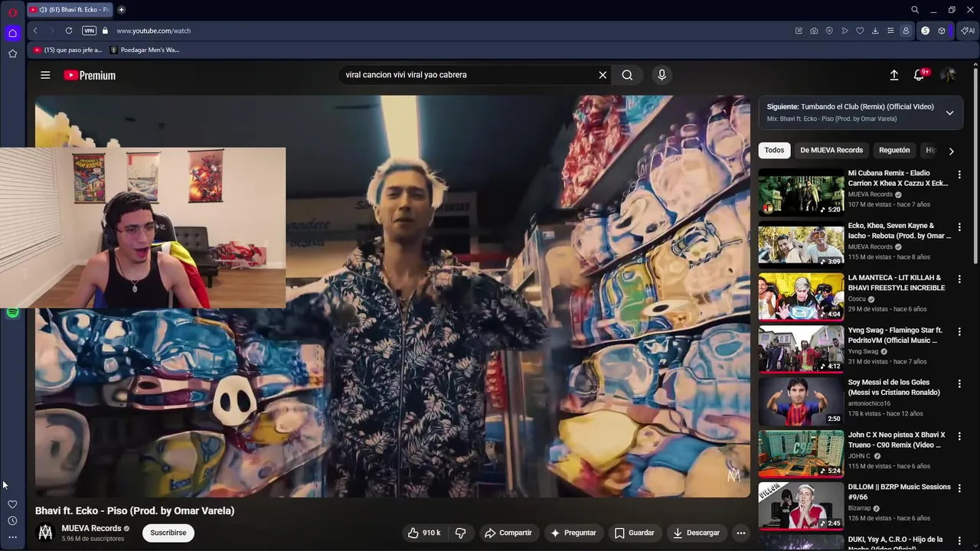This screenshot has height=551, width=980.
Task: Click the send arrow flow icon
Action: (844, 31)
